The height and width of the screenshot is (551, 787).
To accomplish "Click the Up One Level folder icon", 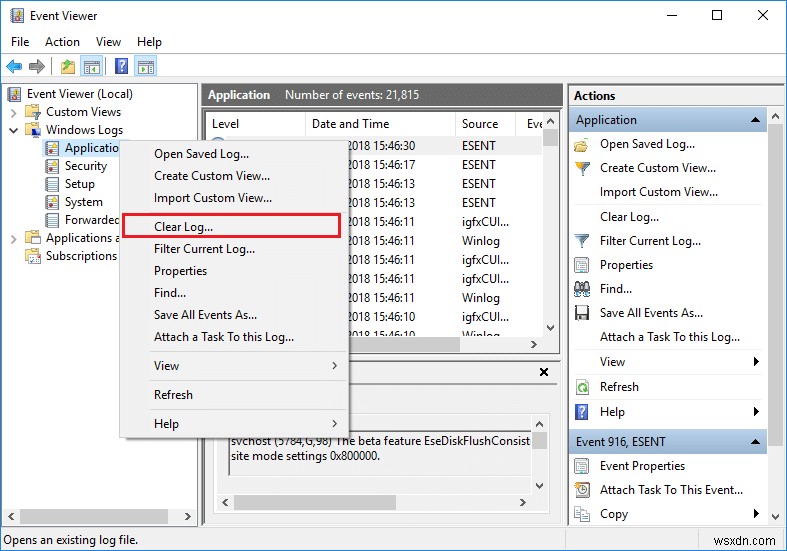I will [68, 66].
